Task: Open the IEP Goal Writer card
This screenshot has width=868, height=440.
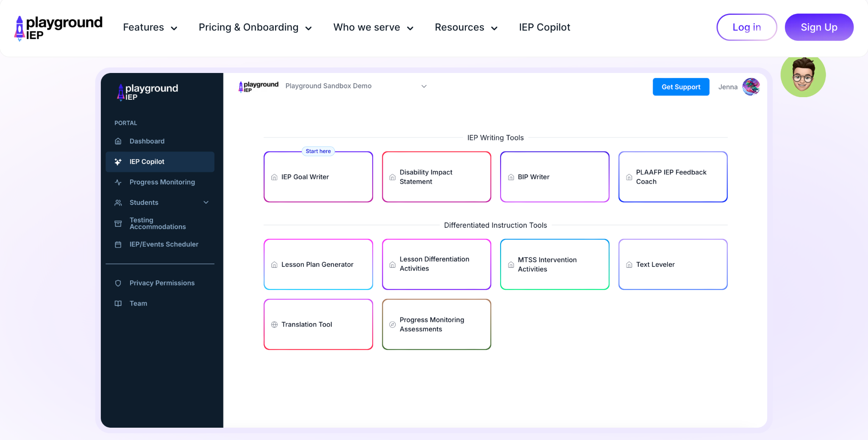Action: pyautogui.click(x=318, y=177)
